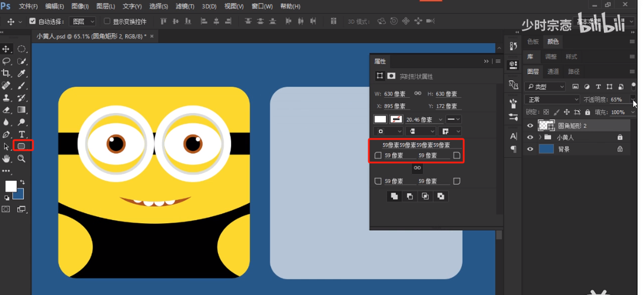Open the stroke alignment dropdown
This screenshot has height=295, width=644.
388,131
